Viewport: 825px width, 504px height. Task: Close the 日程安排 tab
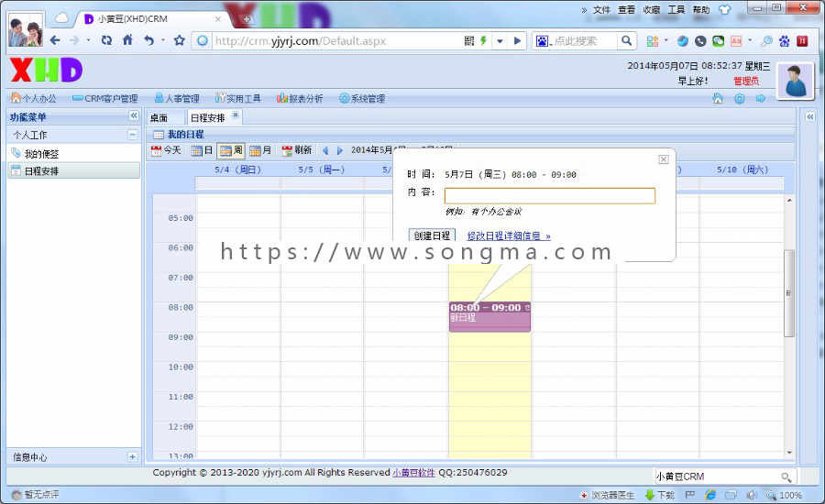click(236, 115)
